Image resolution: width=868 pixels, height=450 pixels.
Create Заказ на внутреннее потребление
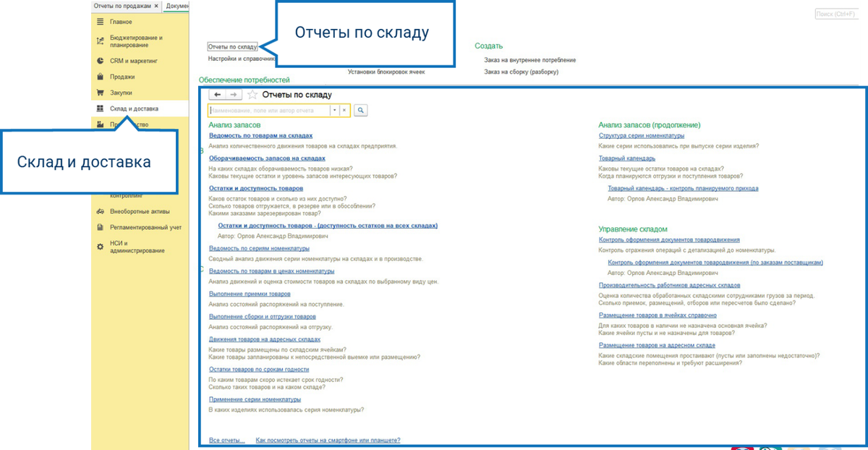point(530,60)
